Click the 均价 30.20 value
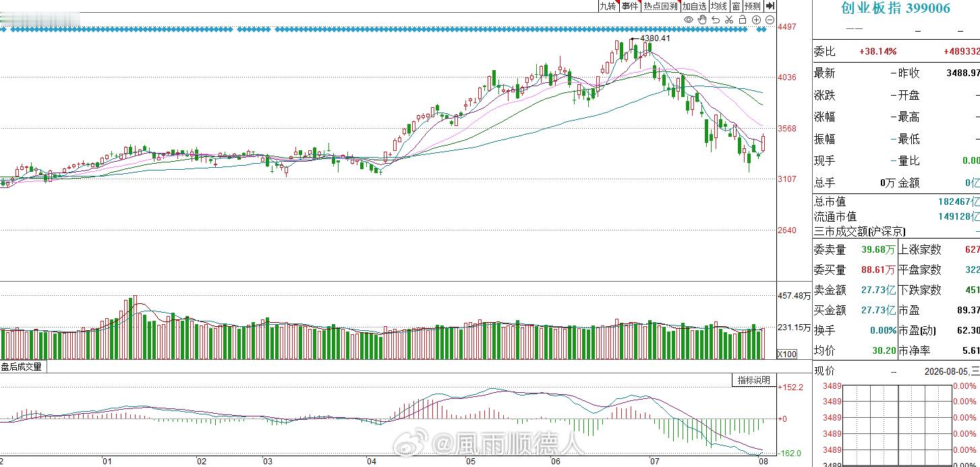980x467 pixels. [884, 350]
